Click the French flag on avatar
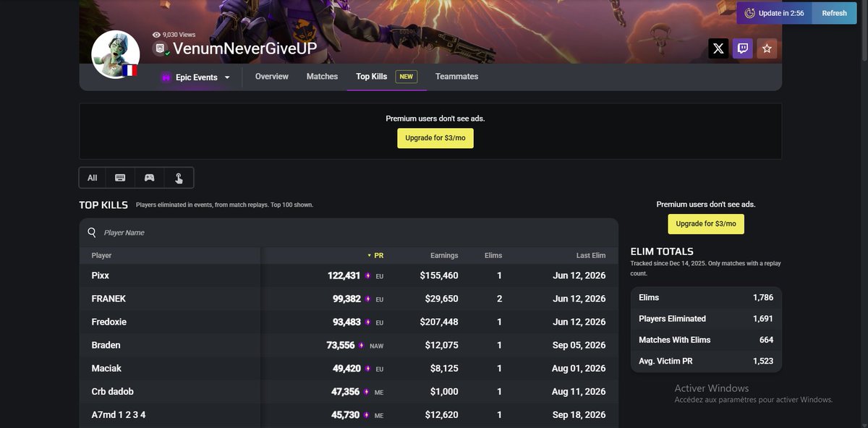 130,70
